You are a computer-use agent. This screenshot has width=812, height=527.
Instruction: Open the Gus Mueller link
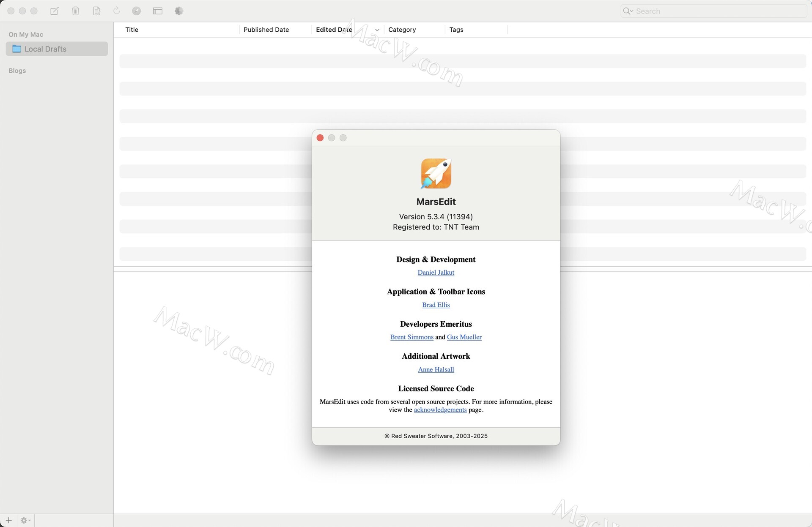click(x=464, y=337)
